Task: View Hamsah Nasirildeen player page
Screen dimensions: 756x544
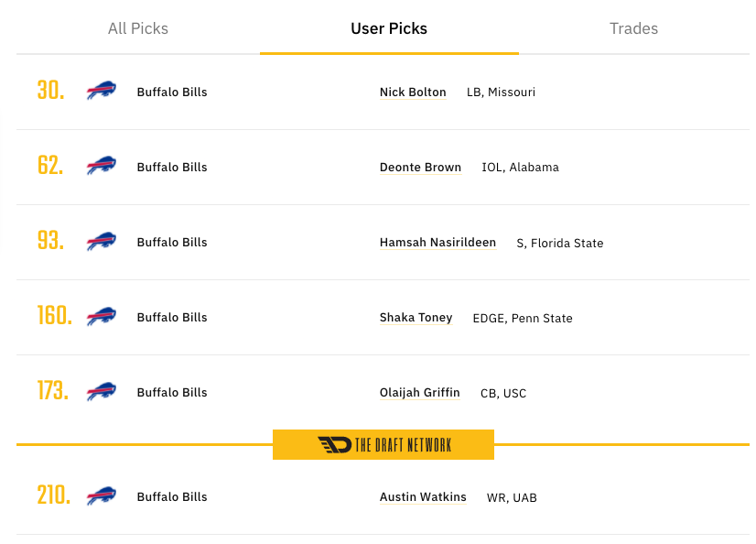Action: pyautogui.click(x=437, y=243)
